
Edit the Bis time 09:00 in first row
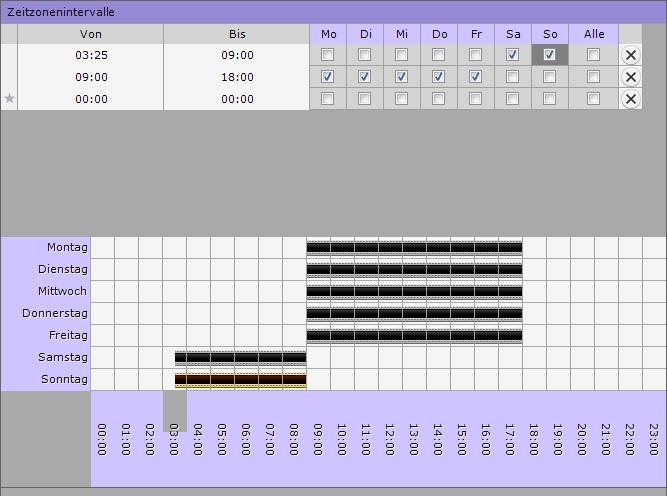point(237,55)
